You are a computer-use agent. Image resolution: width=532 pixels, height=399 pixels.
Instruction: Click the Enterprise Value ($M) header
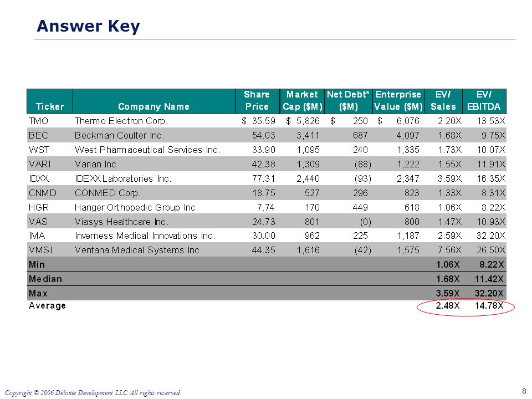(398, 100)
